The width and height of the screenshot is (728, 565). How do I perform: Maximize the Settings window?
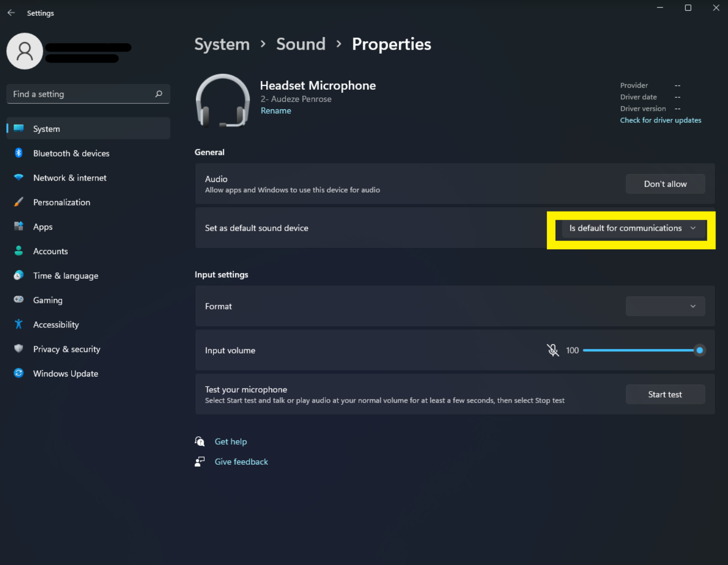tap(688, 8)
